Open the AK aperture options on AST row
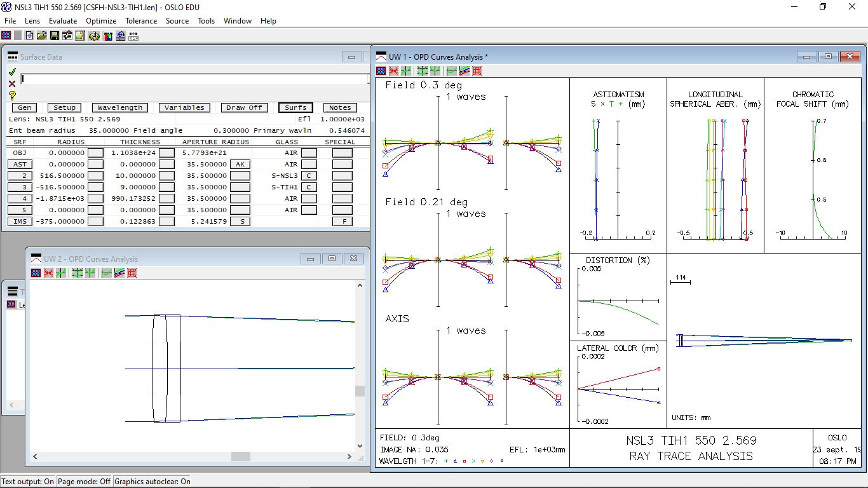The width and height of the screenshot is (868, 488). [x=240, y=164]
